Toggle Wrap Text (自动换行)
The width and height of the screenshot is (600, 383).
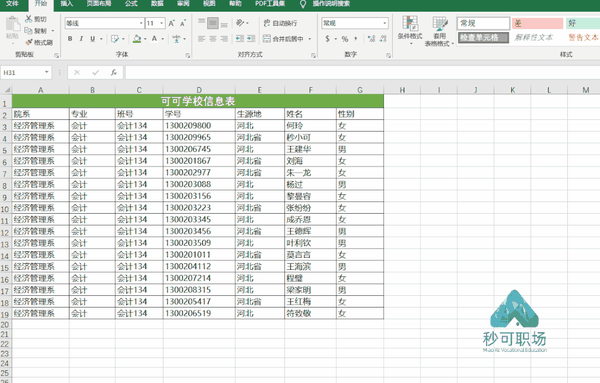pos(280,23)
